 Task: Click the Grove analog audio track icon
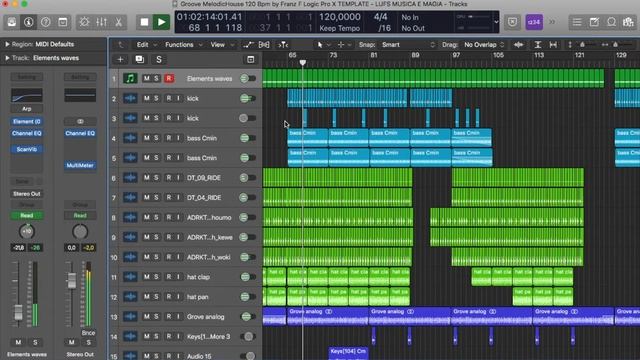point(130,316)
